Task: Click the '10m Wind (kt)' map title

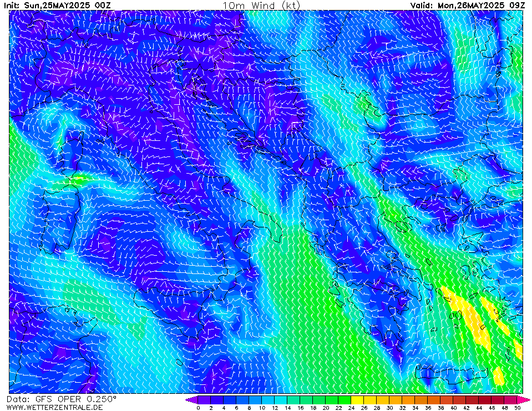Action: click(261, 5)
